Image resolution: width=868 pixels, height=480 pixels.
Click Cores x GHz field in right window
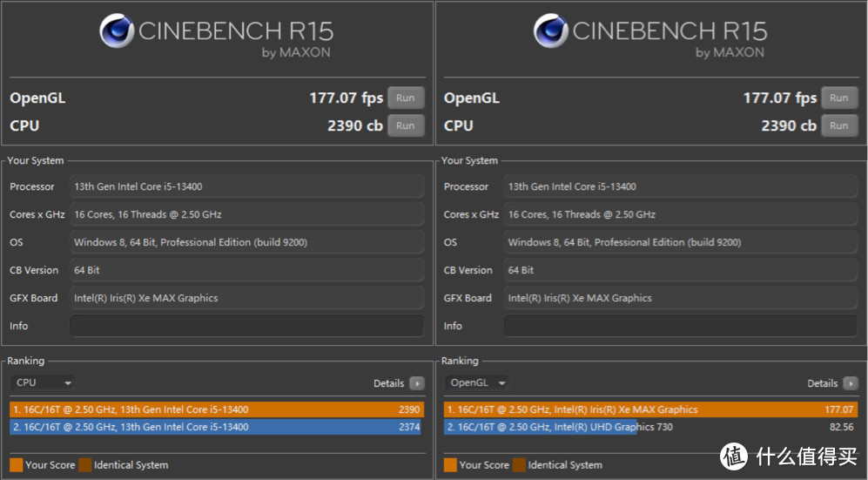(x=681, y=214)
